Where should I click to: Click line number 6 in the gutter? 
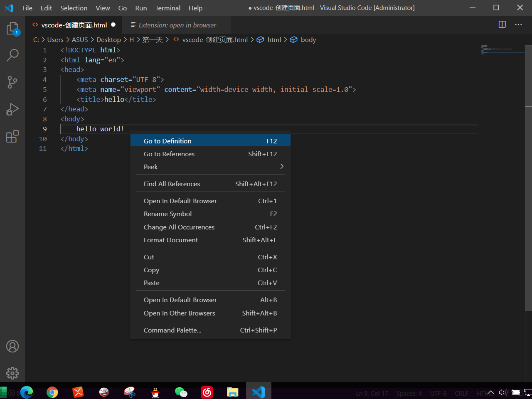click(45, 99)
